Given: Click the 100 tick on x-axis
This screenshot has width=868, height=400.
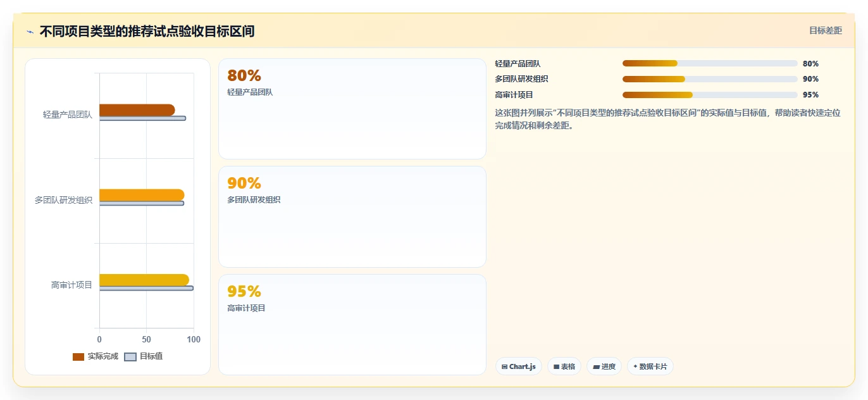Looking at the screenshot, I should point(194,339).
